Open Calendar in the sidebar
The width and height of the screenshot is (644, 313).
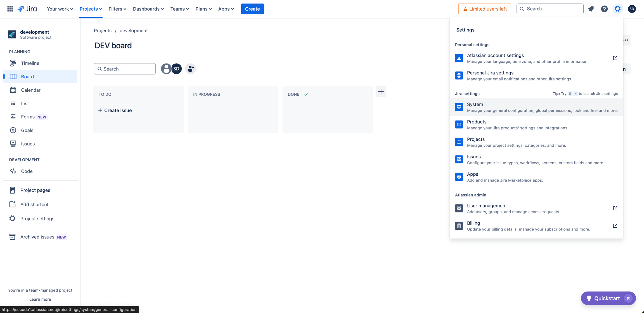31,90
